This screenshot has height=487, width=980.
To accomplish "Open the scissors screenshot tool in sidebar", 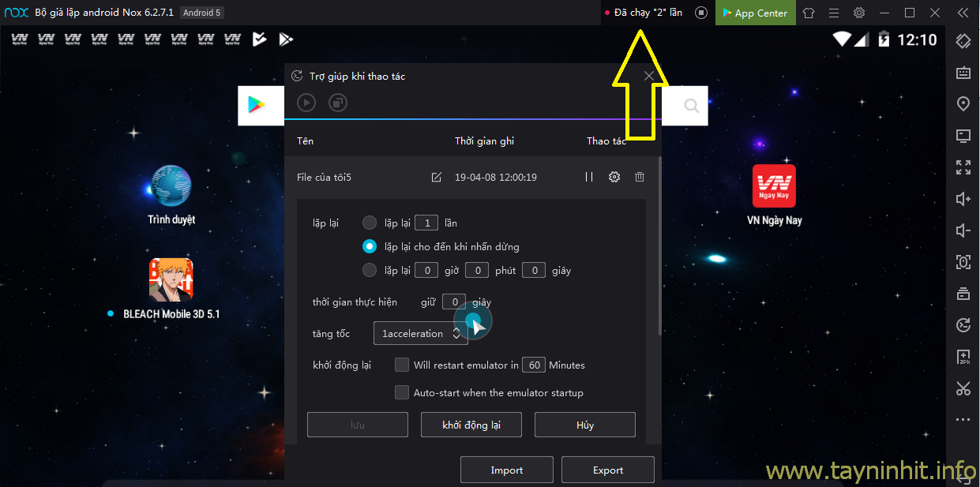I will click(x=963, y=388).
